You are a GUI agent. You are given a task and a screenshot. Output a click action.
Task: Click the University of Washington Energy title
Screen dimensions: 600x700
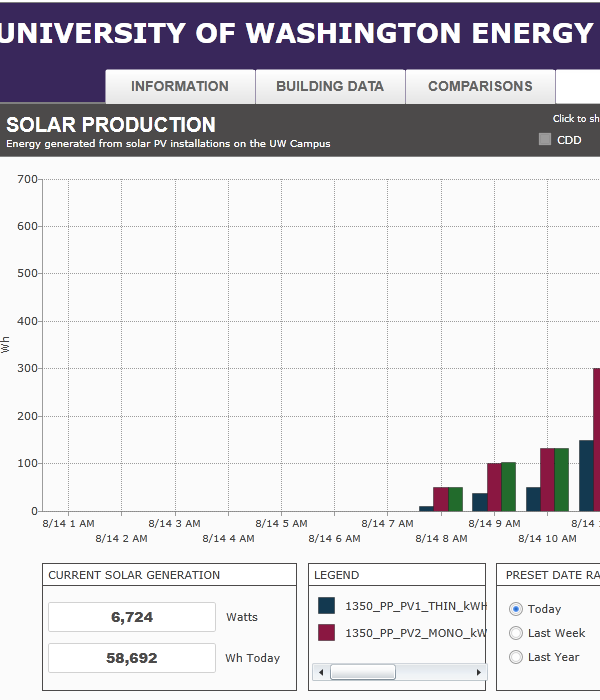[300, 33]
